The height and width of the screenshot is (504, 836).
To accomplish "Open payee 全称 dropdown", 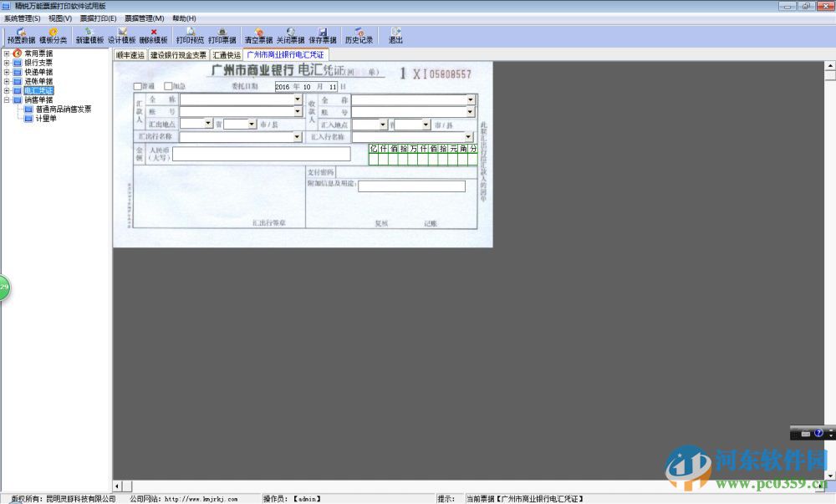I will tap(470, 99).
